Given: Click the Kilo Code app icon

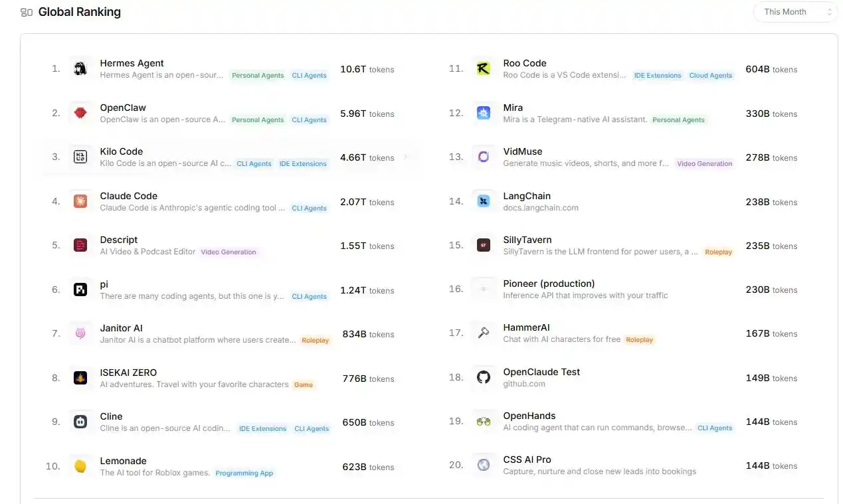Looking at the screenshot, I should [x=80, y=157].
